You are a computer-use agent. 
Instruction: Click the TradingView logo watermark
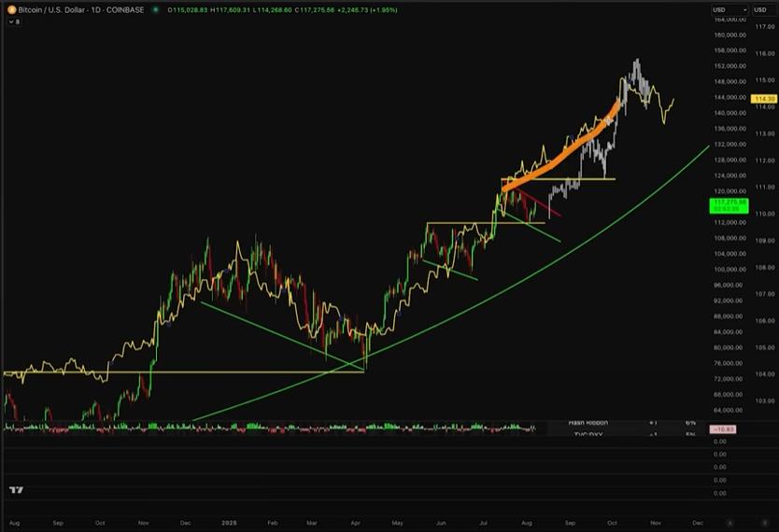(16, 490)
